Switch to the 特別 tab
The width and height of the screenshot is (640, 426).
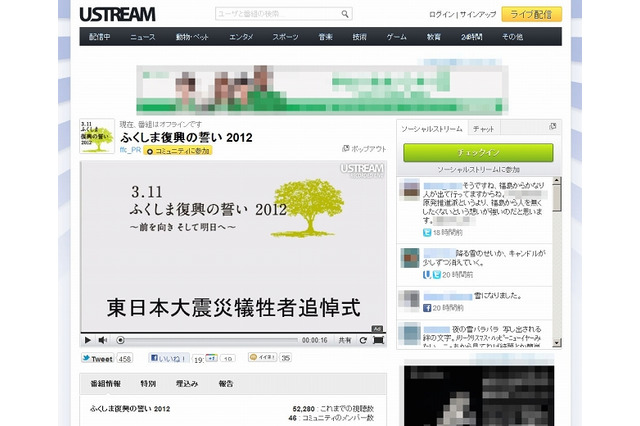148,384
